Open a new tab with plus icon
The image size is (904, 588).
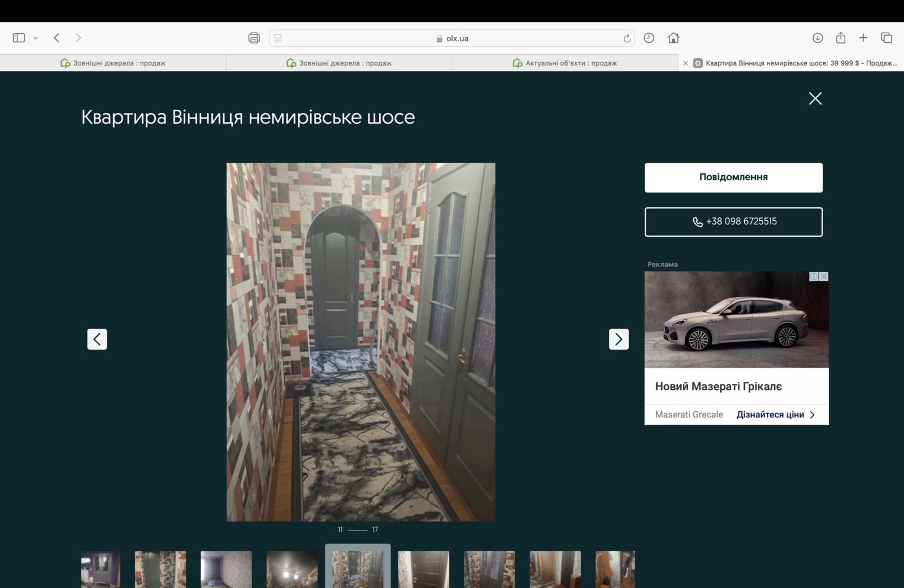click(x=863, y=38)
